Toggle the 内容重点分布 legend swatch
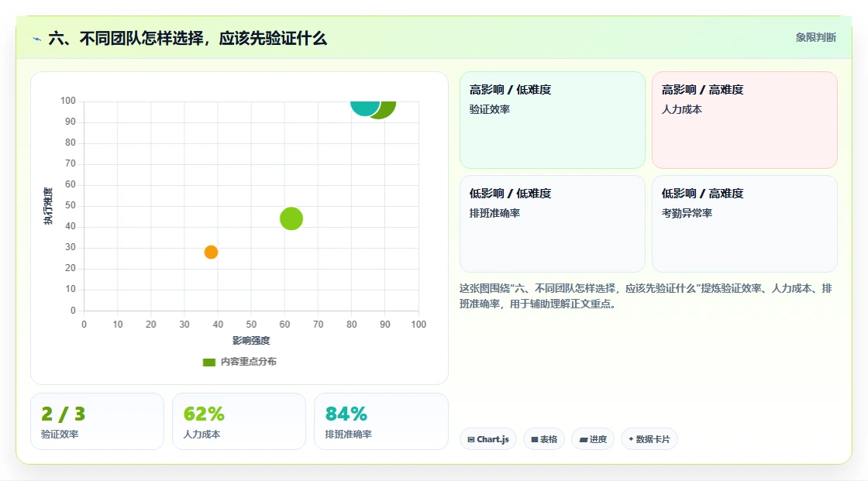 coord(208,362)
